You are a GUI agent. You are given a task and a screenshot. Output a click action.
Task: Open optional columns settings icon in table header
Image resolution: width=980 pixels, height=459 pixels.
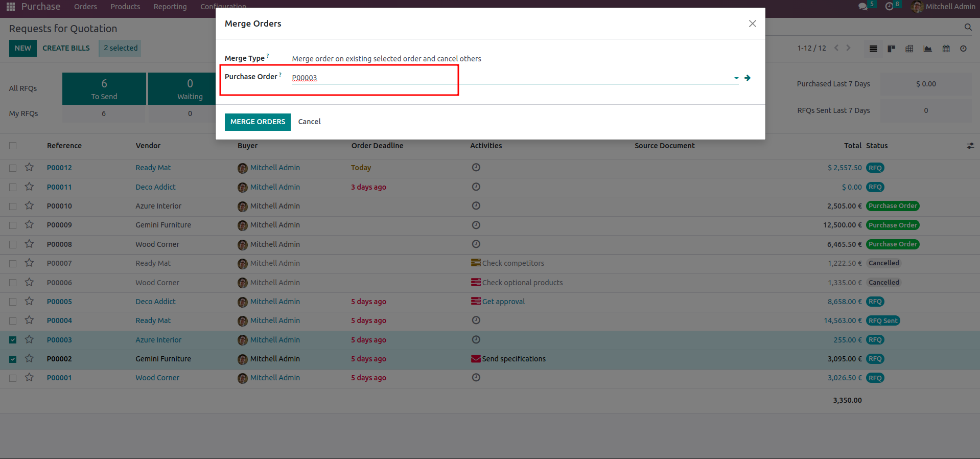(970, 146)
